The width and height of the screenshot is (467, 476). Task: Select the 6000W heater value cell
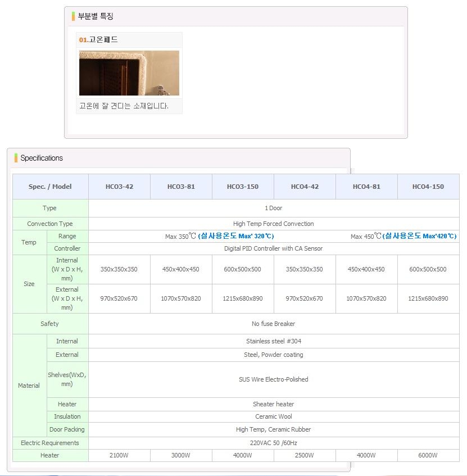click(x=428, y=455)
